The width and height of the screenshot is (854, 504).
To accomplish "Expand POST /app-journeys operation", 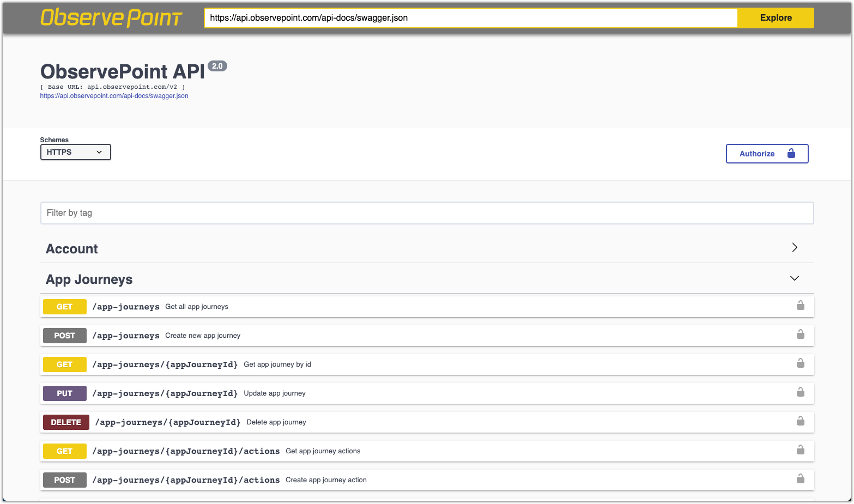I will pyautogui.click(x=427, y=336).
